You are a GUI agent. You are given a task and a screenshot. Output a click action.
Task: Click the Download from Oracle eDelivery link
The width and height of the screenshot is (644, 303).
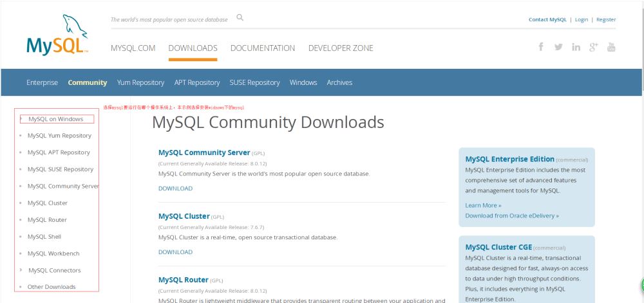pos(512,216)
